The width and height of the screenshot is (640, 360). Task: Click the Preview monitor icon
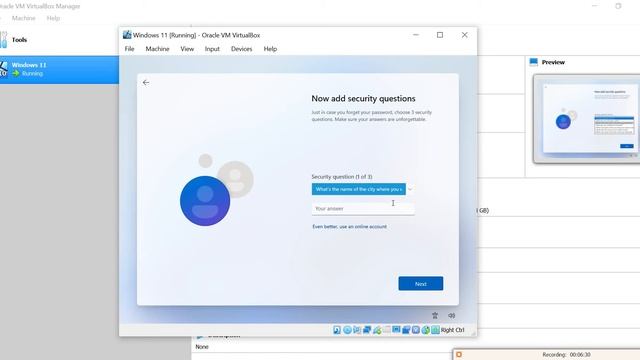(533, 62)
